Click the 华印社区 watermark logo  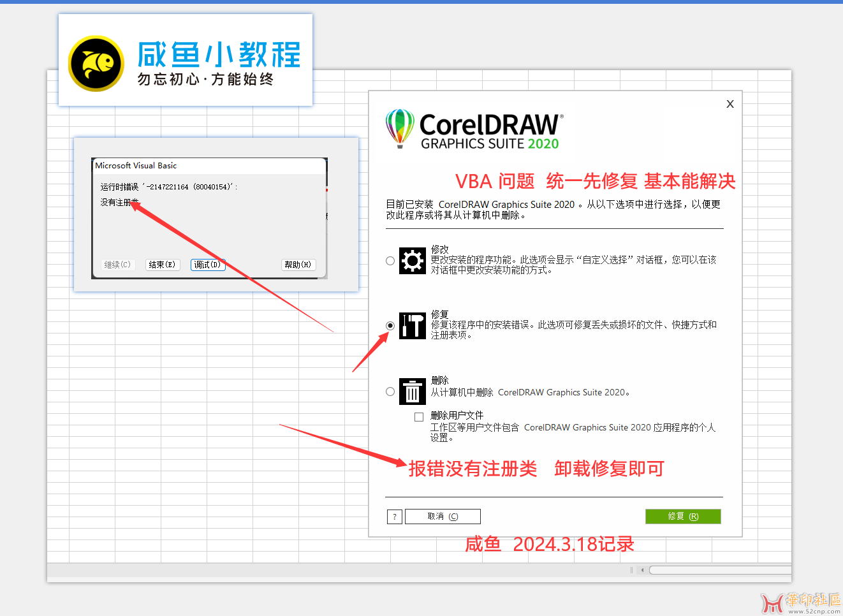click(773, 602)
